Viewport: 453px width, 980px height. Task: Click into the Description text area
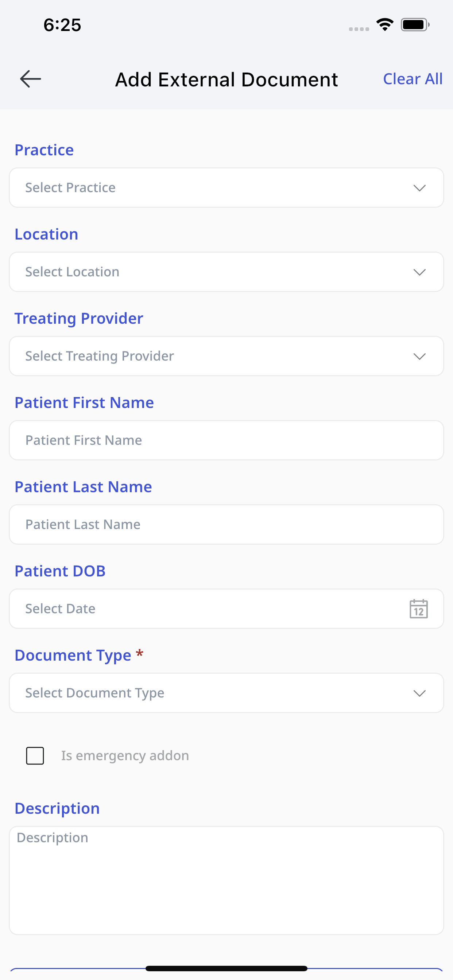226,880
